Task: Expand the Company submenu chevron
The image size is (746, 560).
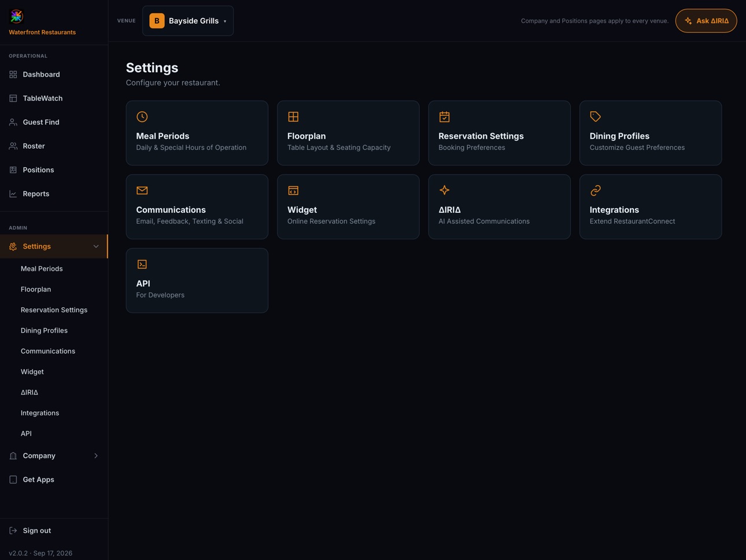Action: pos(96,456)
